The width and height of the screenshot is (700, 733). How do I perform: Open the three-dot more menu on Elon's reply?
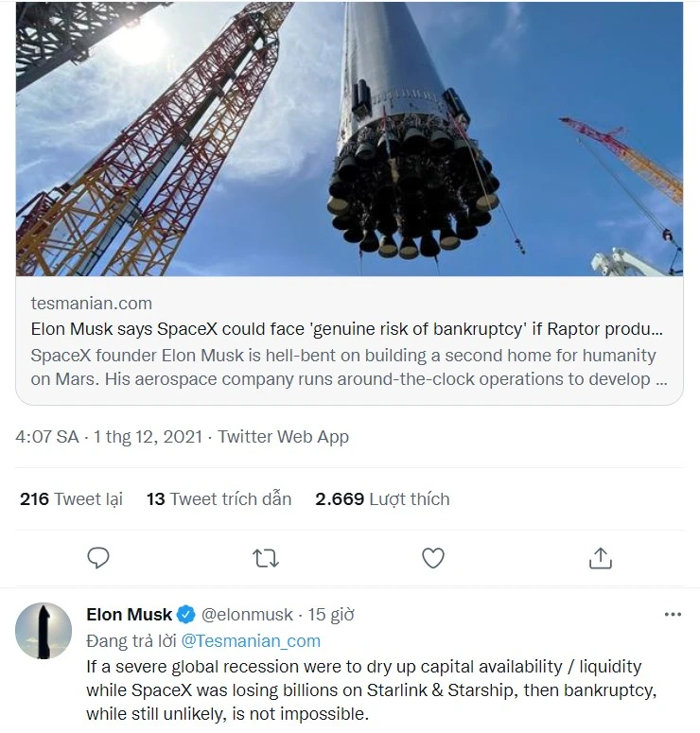pyautogui.click(x=673, y=615)
